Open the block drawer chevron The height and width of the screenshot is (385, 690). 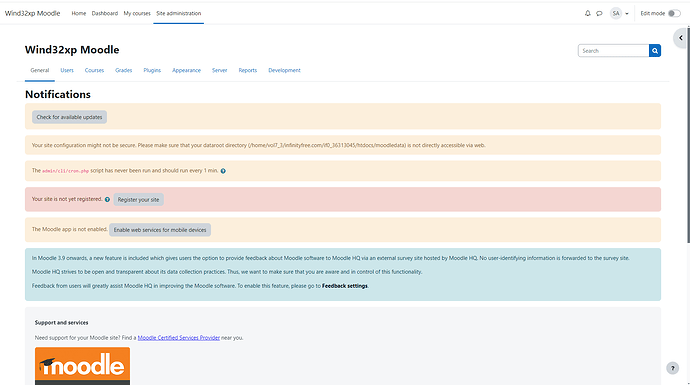[681, 38]
